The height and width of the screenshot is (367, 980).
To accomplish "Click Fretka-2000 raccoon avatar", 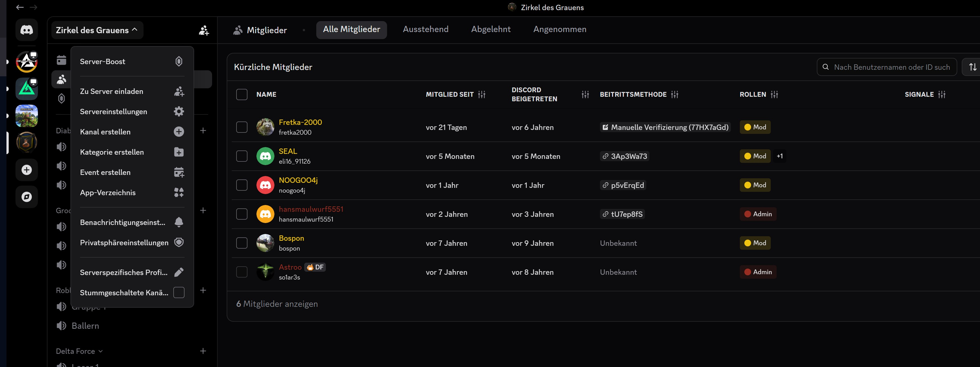I will (x=265, y=127).
